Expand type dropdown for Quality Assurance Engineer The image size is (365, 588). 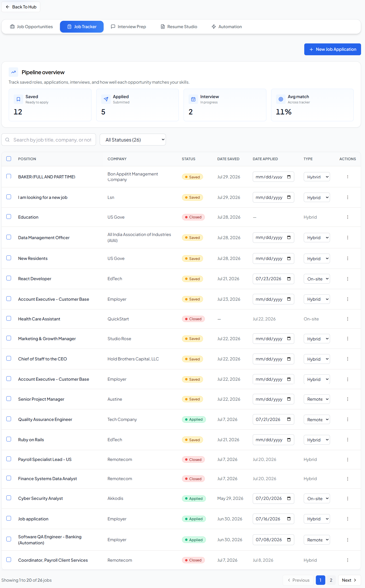(x=317, y=420)
